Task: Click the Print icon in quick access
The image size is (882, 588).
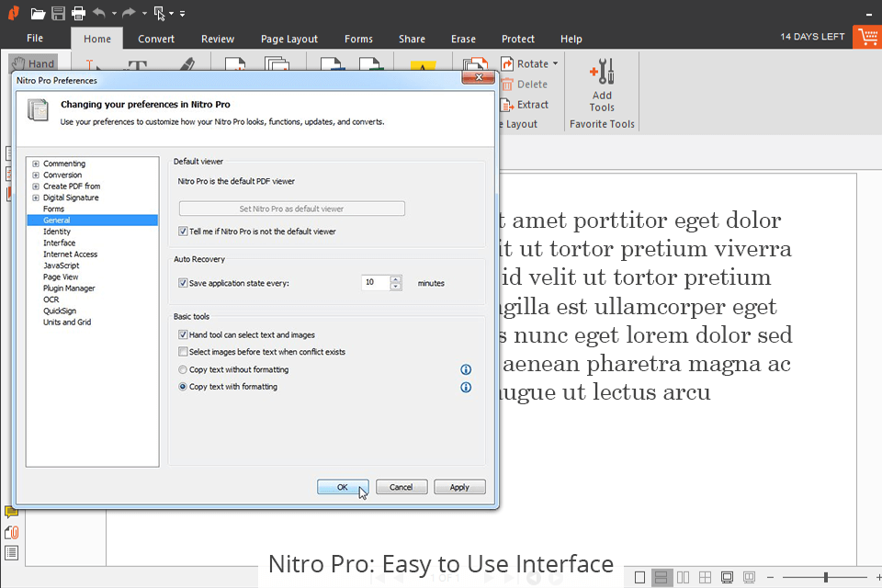Action: pos(78,13)
